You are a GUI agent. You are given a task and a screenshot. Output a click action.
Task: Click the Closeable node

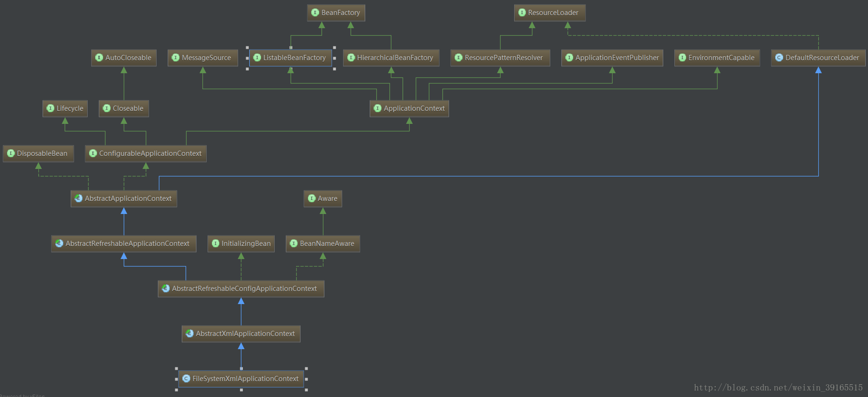[x=124, y=108]
